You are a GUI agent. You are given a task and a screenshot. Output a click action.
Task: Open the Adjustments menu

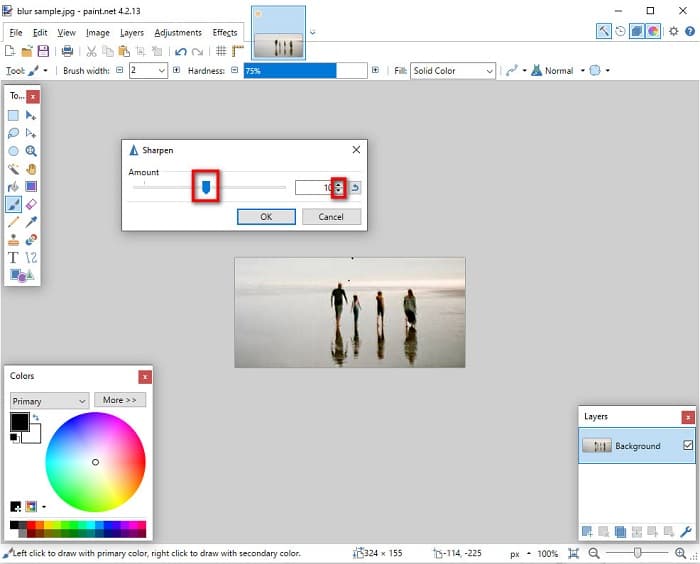point(177,33)
